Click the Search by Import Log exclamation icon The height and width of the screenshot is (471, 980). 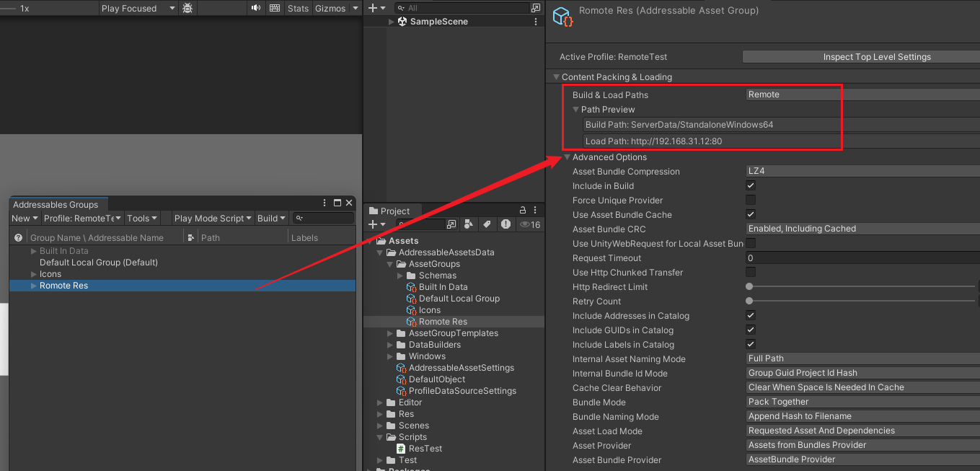point(506,225)
